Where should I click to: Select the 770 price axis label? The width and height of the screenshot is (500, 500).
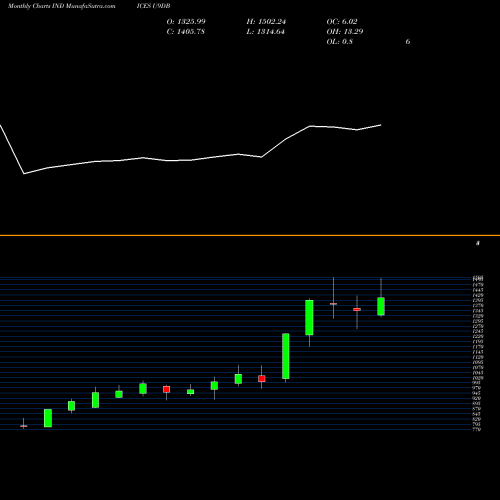pos(477,429)
